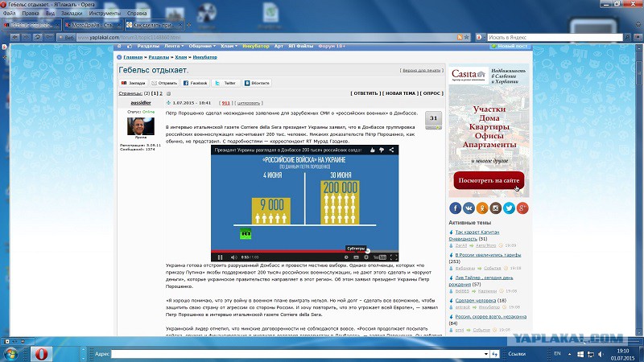Click the Google Plus round icon

coord(522,208)
